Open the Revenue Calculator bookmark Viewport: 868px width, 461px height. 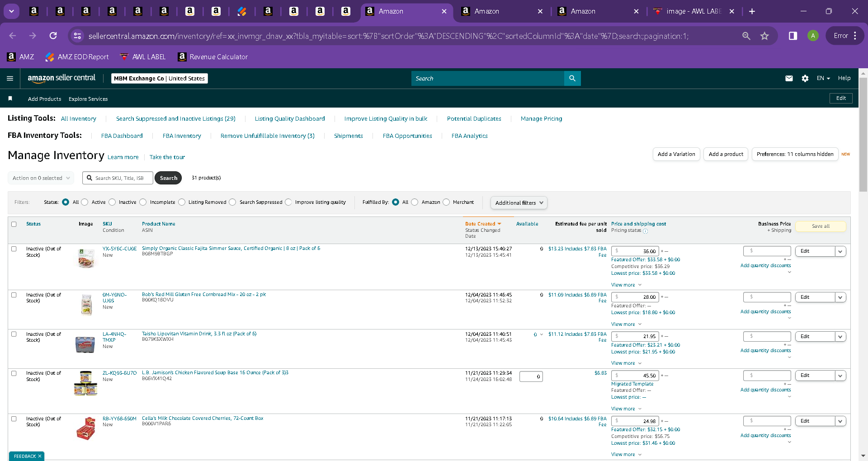213,57
